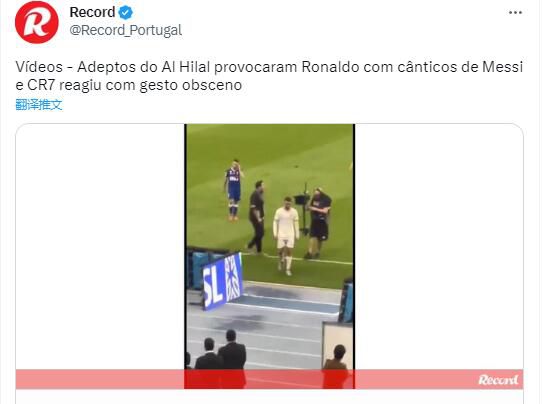The width and height of the screenshot is (542, 404).
Task: Click the tweet text starting with Vídeos
Action: click(269, 76)
